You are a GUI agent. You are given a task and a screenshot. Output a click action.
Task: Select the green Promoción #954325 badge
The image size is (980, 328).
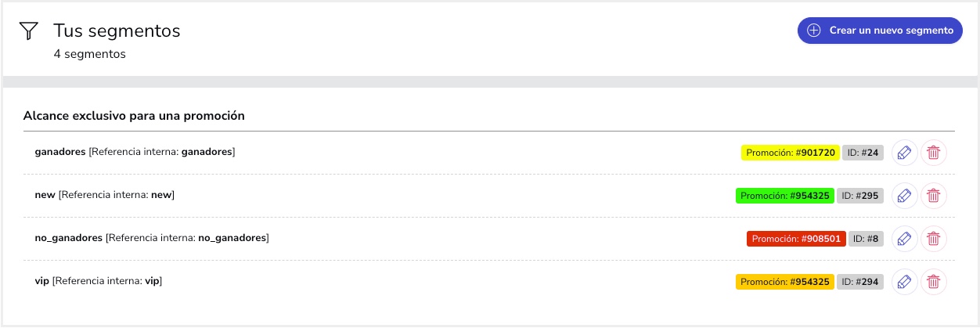coord(784,196)
